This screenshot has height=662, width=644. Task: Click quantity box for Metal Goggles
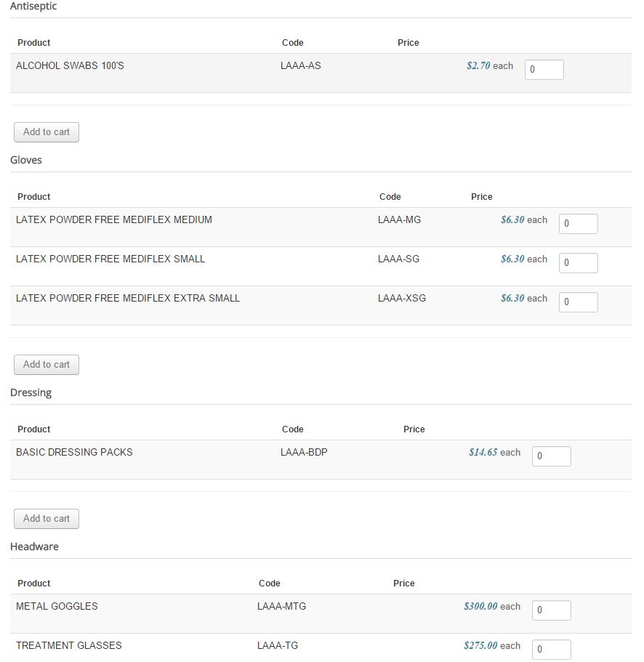[551, 610]
